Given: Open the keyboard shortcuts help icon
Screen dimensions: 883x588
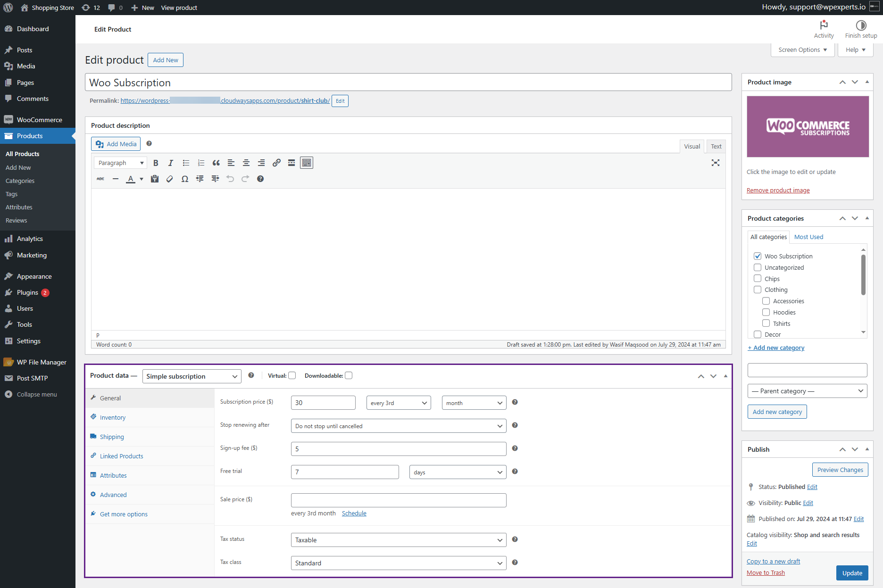Looking at the screenshot, I should [x=260, y=179].
